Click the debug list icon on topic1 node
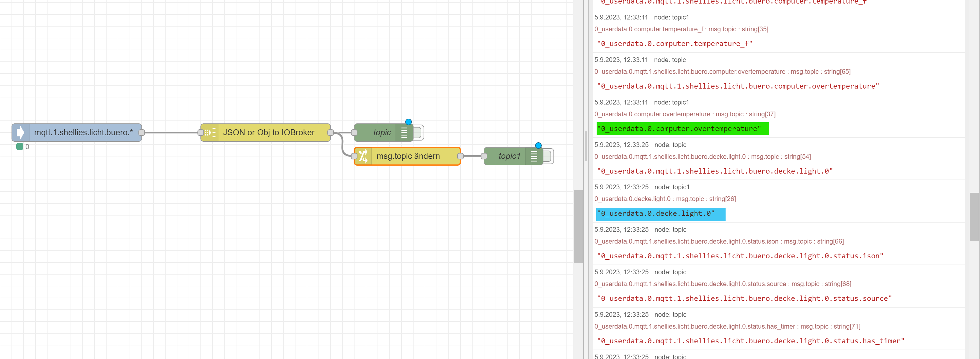Screen dimensions: 980x359 click(x=535, y=156)
